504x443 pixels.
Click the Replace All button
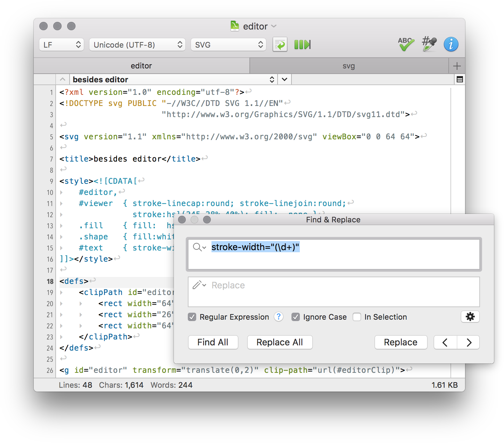click(x=280, y=342)
